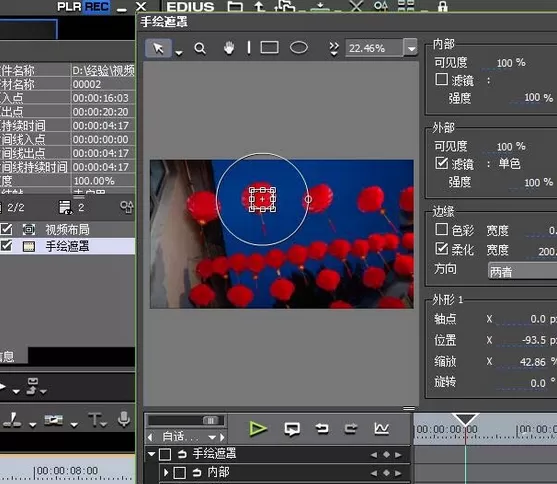The width and height of the screenshot is (557, 484).
Task: Open the keyframe graph icon
Action: click(x=382, y=429)
